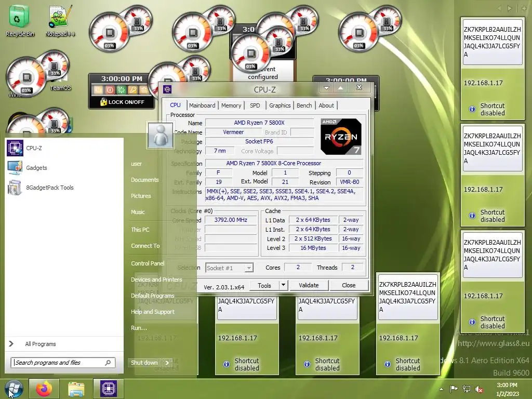Click the Validate button
The width and height of the screenshot is (532, 399).
pyautogui.click(x=309, y=285)
